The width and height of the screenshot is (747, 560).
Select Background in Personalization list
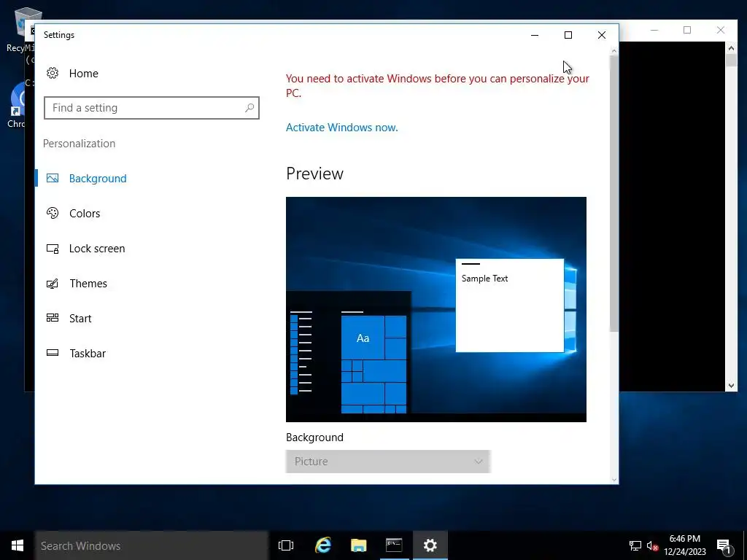[98, 178]
